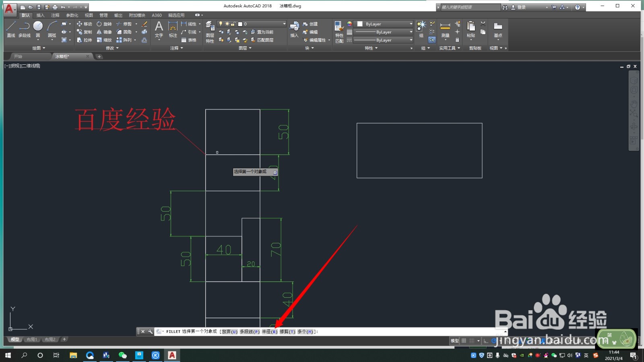Click the Set Current (置为当前) layer button
The height and width of the screenshot is (362, 644).
tap(262, 32)
